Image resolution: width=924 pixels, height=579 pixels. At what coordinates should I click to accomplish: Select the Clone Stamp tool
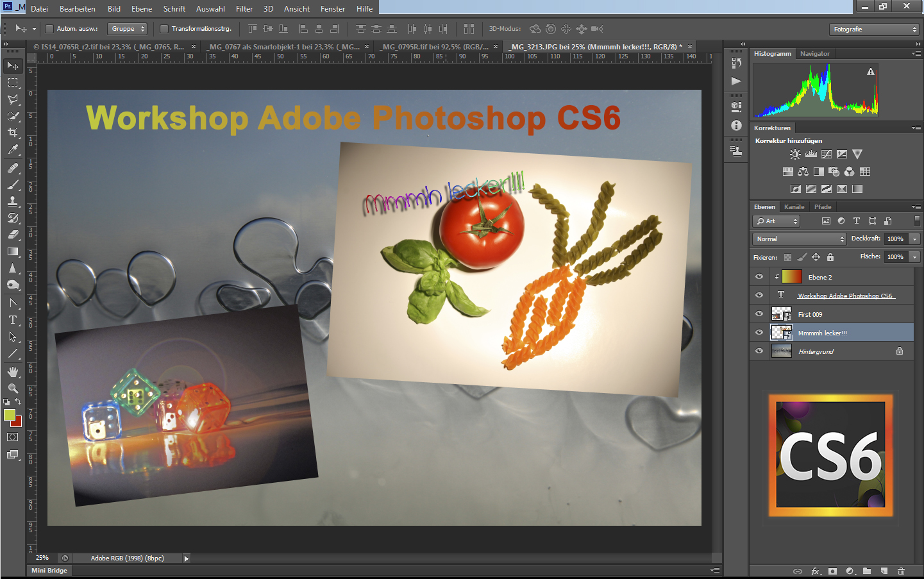click(13, 201)
